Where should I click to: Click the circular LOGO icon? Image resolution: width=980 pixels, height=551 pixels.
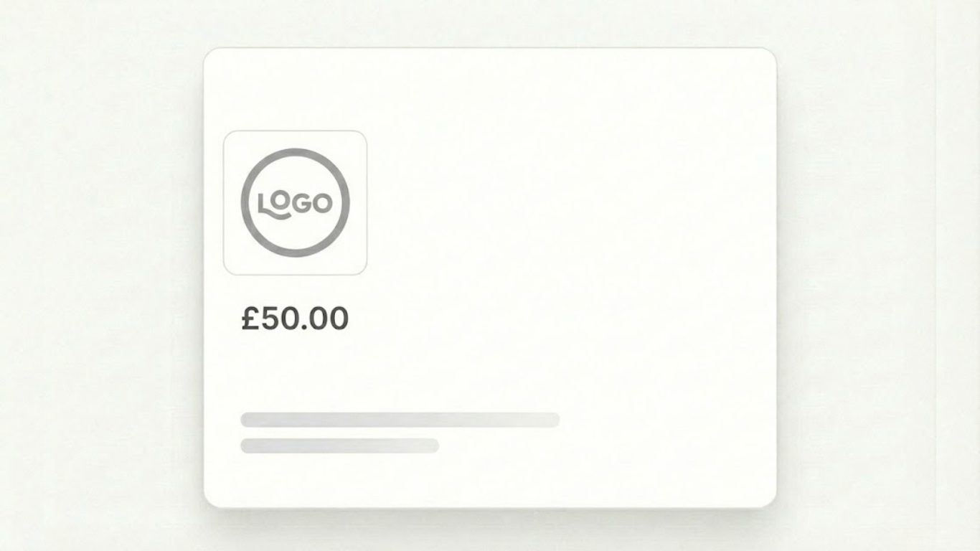coord(295,202)
